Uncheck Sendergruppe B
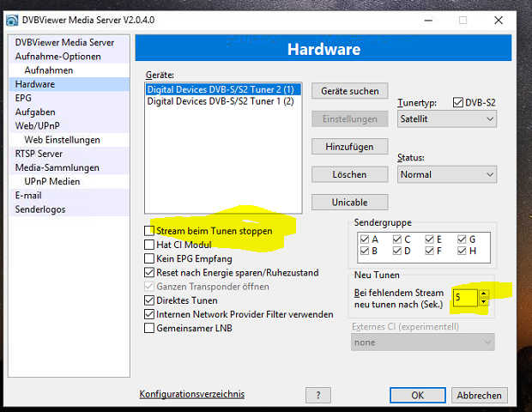Viewport: 532px width, 412px height. [365, 251]
